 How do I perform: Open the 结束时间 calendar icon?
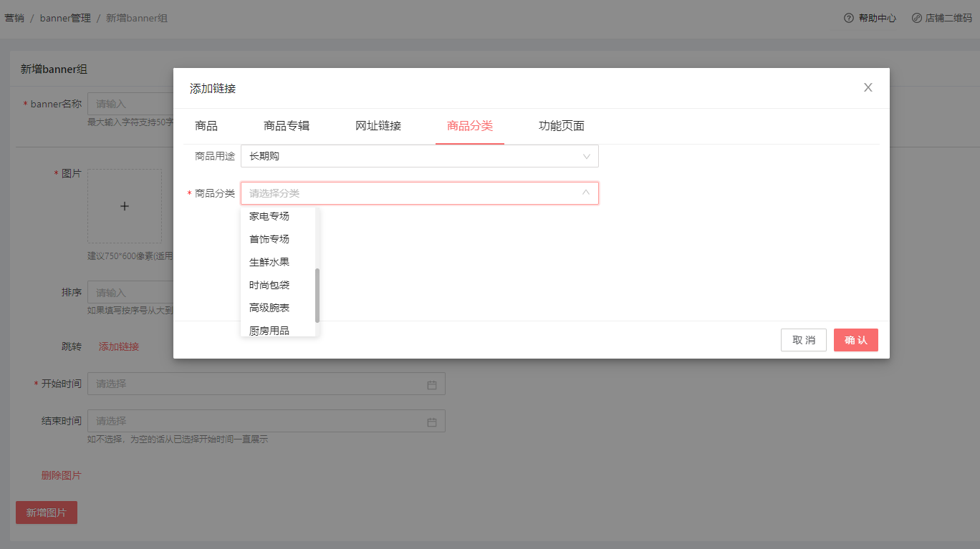click(x=432, y=422)
